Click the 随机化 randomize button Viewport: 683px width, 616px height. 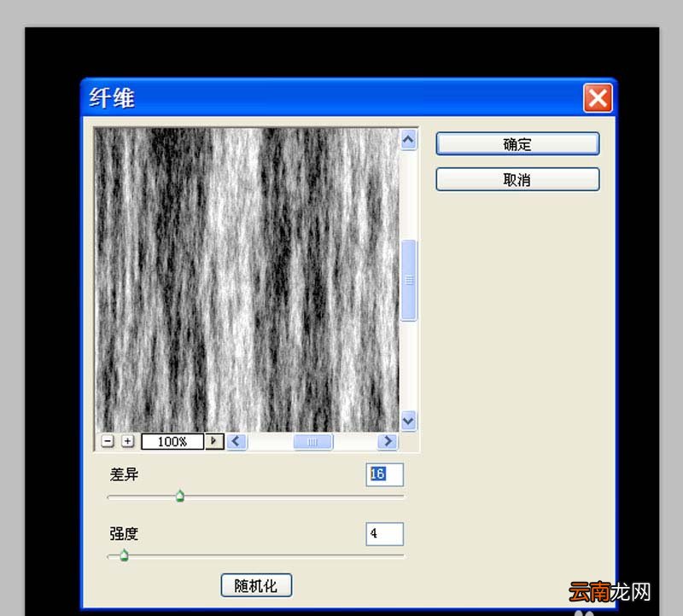[x=256, y=585]
